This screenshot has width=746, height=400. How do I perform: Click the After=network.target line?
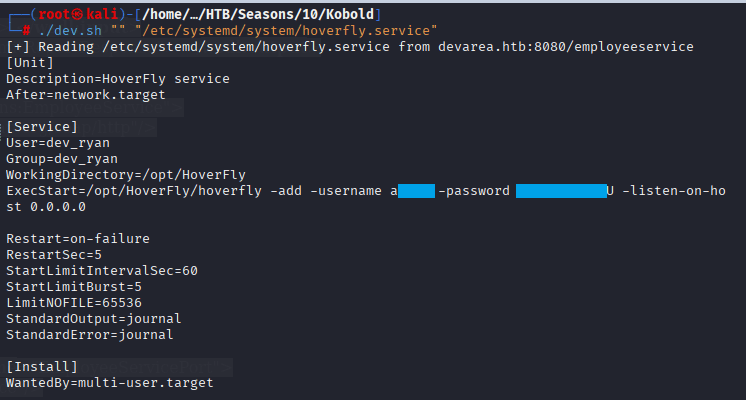[x=85, y=94]
